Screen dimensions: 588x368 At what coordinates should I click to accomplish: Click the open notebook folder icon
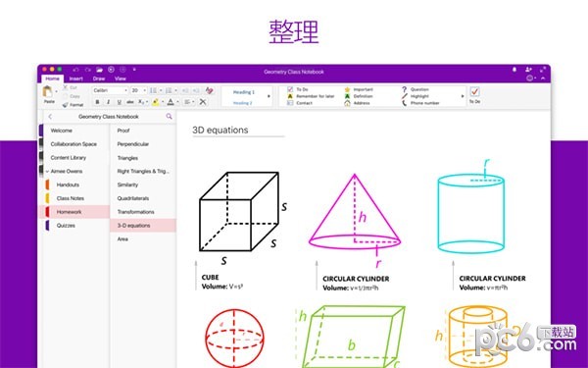point(99,70)
